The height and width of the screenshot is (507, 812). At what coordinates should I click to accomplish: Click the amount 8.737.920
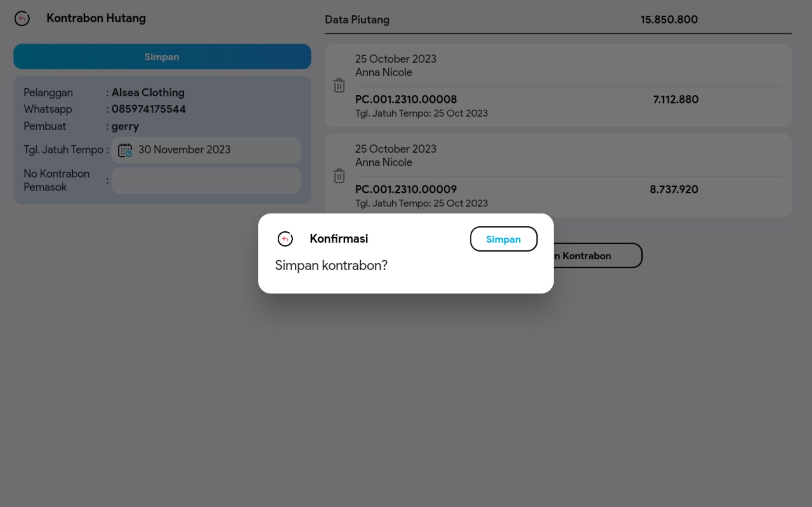pyautogui.click(x=674, y=189)
